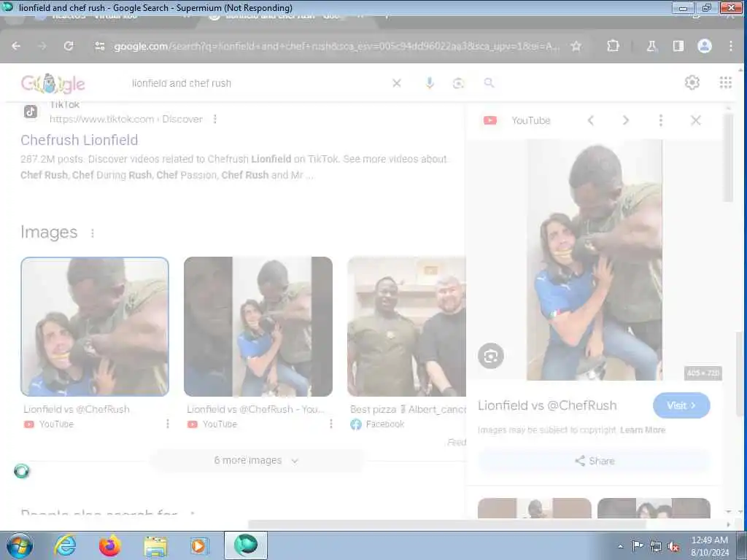This screenshot has width=747, height=560.
Task: Select the Best pizza Facebook thumbnail
Action: [406, 327]
